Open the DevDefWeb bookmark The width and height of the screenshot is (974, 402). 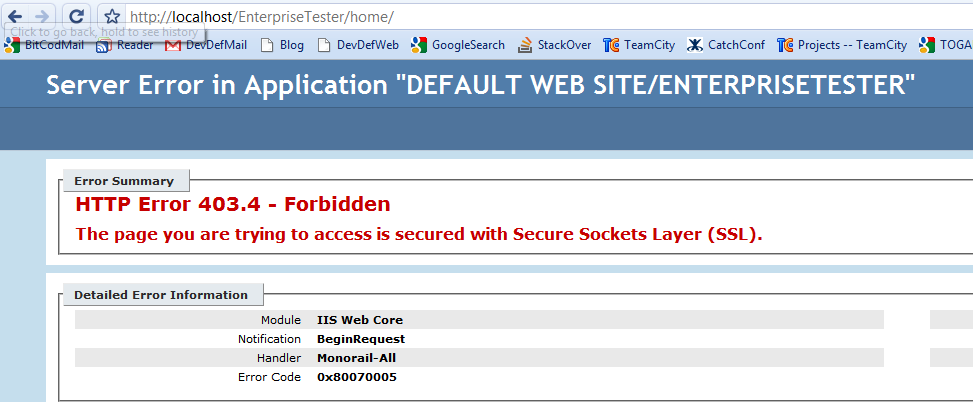tap(358, 45)
